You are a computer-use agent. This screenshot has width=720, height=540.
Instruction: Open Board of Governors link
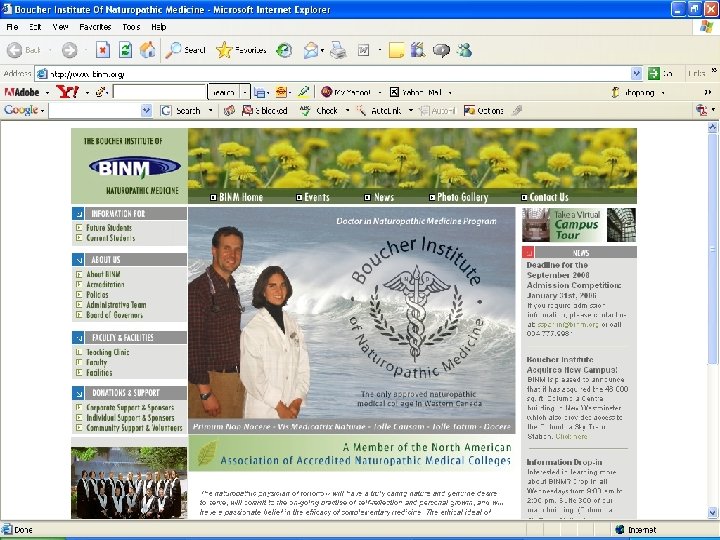click(x=114, y=315)
